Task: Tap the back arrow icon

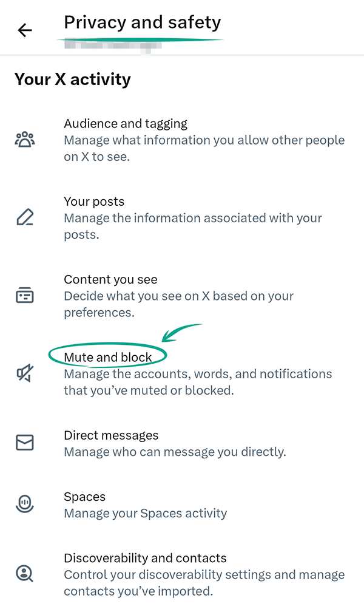Action: click(25, 30)
